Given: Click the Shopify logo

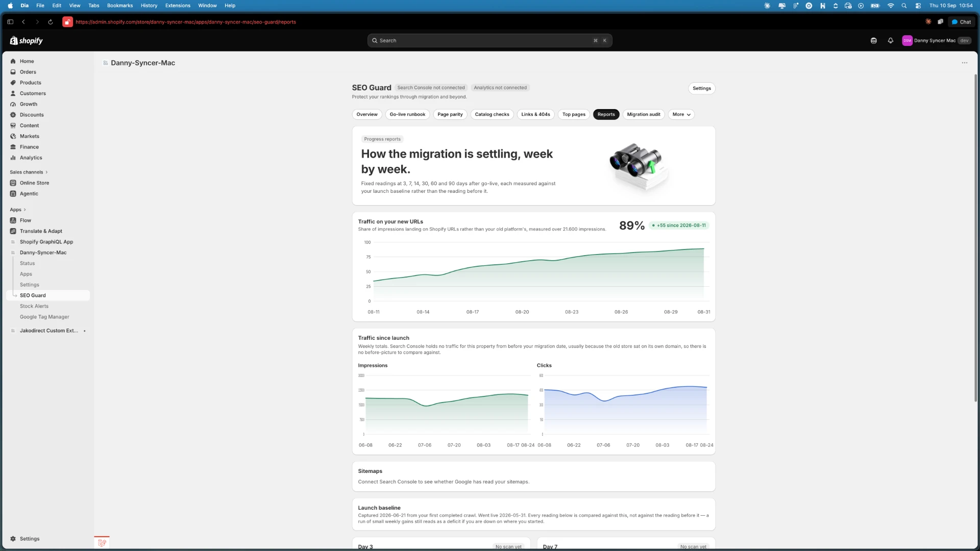Looking at the screenshot, I should tap(27, 41).
